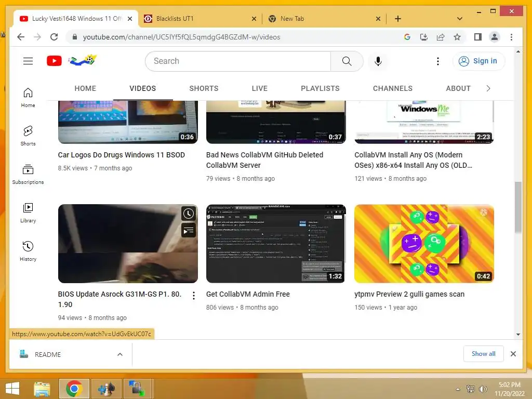This screenshot has width=532, height=399.
Task: Open the channel HOME tab
Action: (x=85, y=88)
